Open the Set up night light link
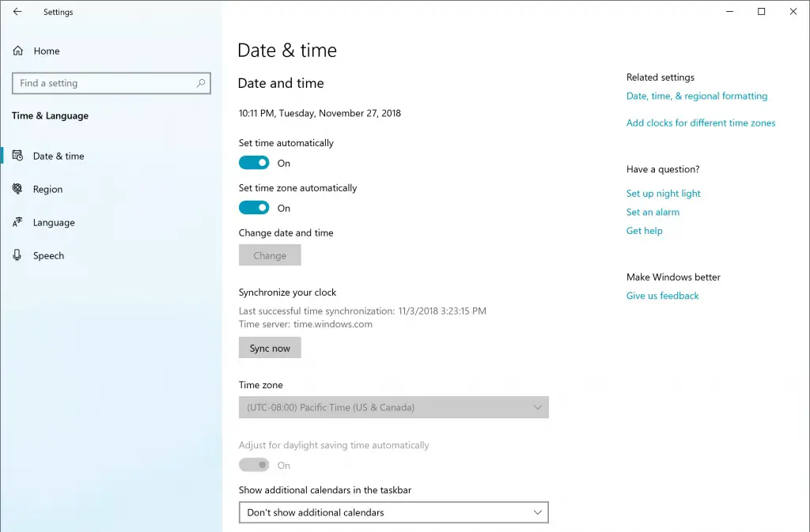The image size is (810, 532). [664, 194]
